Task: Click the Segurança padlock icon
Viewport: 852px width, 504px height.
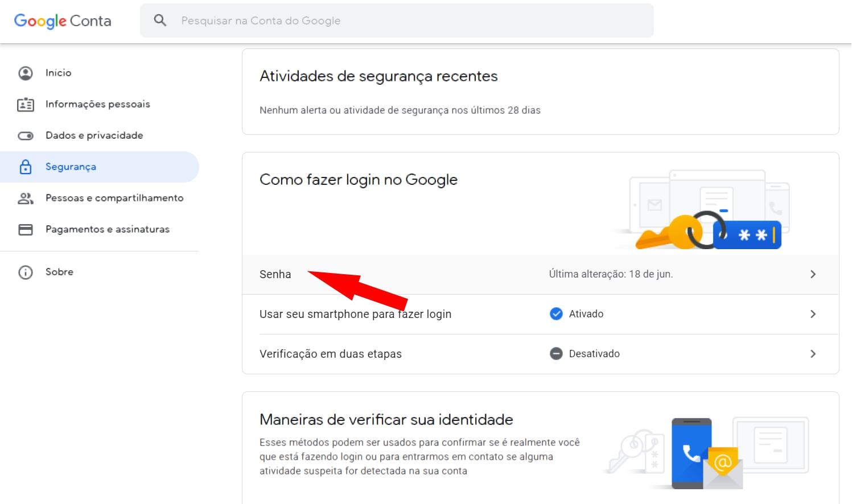Action: (26, 167)
